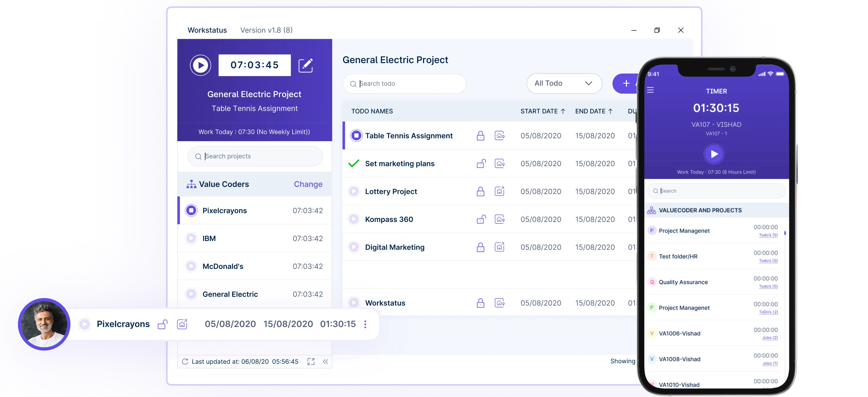The height and width of the screenshot is (397, 868).
Task: Play Pixelcrayons in floating card
Action: [x=84, y=324]
